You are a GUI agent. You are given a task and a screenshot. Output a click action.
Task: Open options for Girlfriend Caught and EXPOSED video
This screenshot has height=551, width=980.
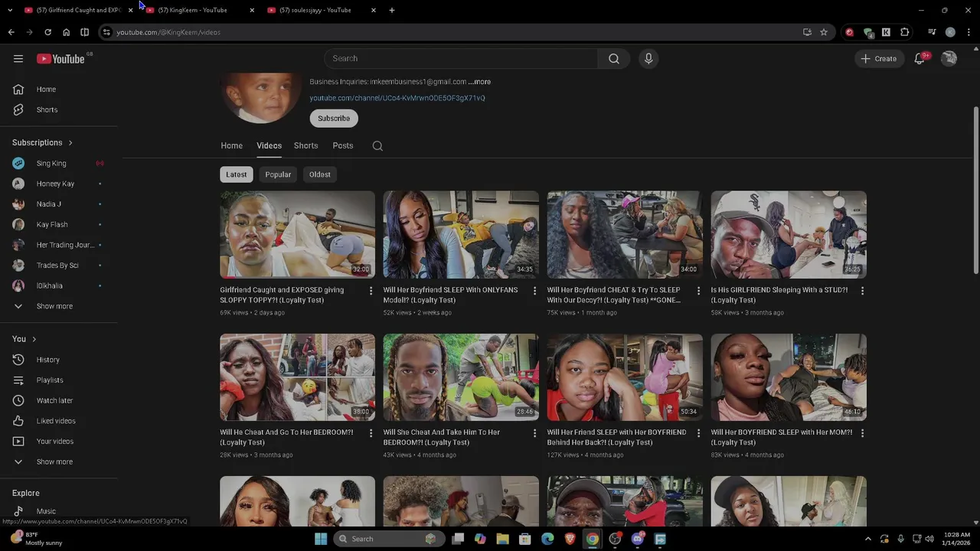pyautogui.click(x=371, y=291)
